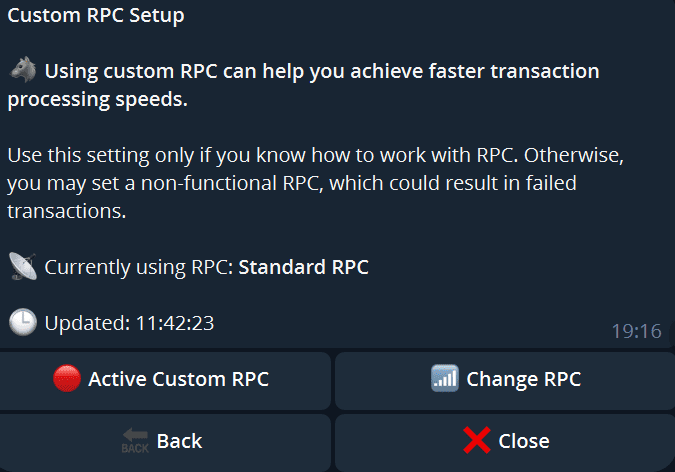Click the word 'transactions.' ending the warning
675x472 pixels.
[67, 211]
